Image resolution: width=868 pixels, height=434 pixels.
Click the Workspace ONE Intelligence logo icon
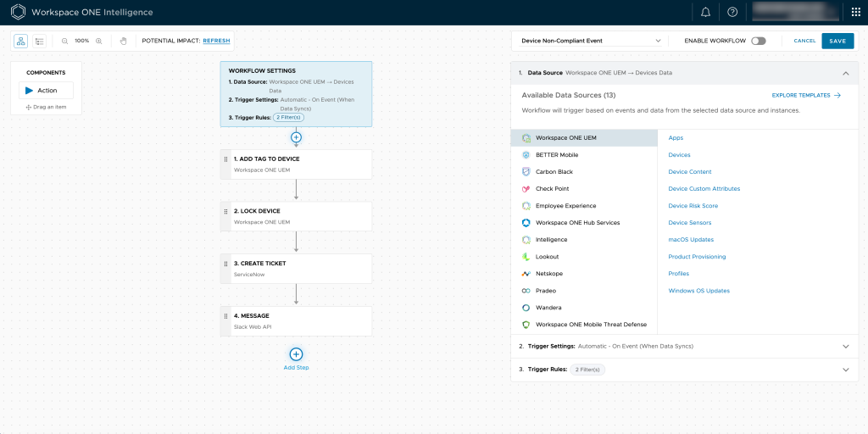[x=19, y=12]
